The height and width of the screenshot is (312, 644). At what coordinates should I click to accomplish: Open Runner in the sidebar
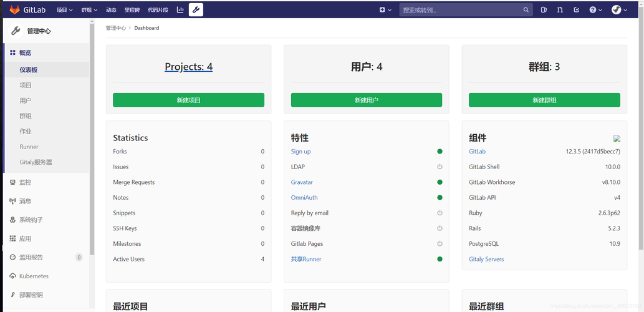pos(29,147)
